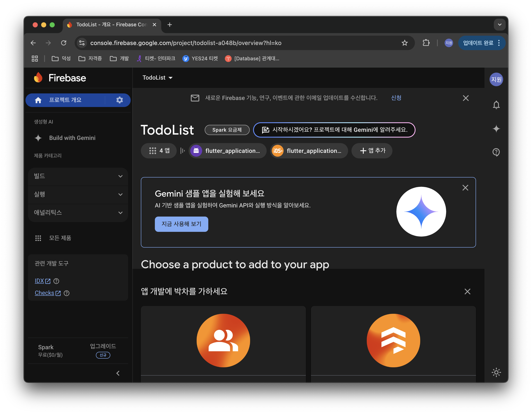This screenshot has width=532, height=414.
Task: Open the help question mark icon
Action: click(x=496, y=152)
